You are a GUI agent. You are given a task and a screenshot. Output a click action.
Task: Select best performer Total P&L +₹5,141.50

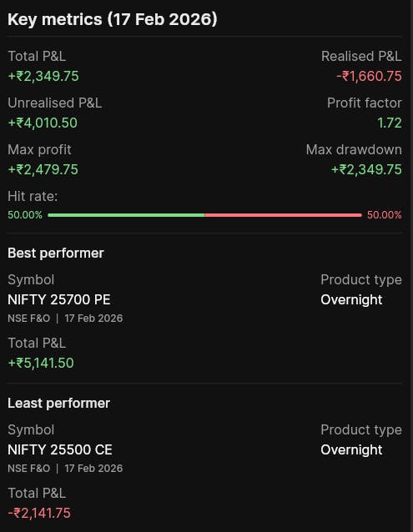coord(41,363)
